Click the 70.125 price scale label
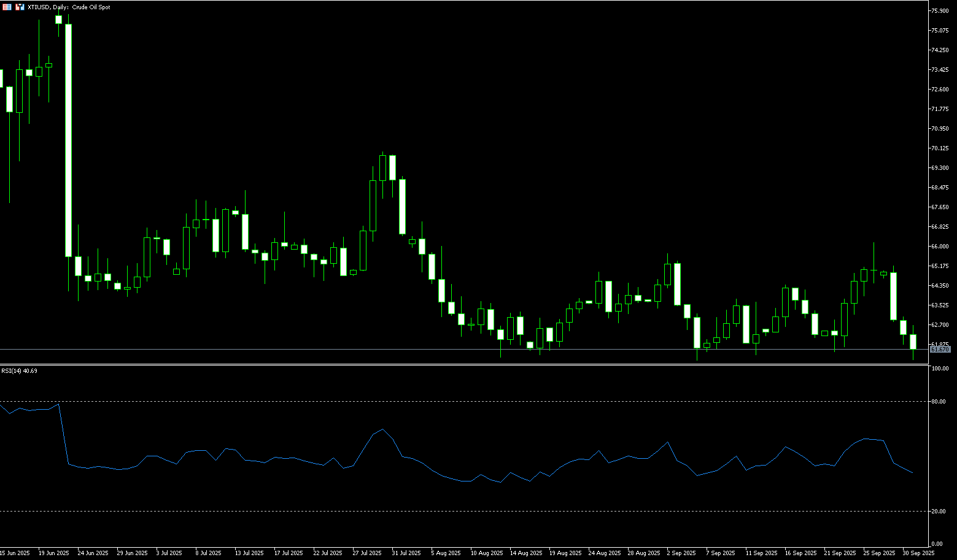The width and height of the screenshot is (957, 560). pyautogui.click(x=940, y=148)
